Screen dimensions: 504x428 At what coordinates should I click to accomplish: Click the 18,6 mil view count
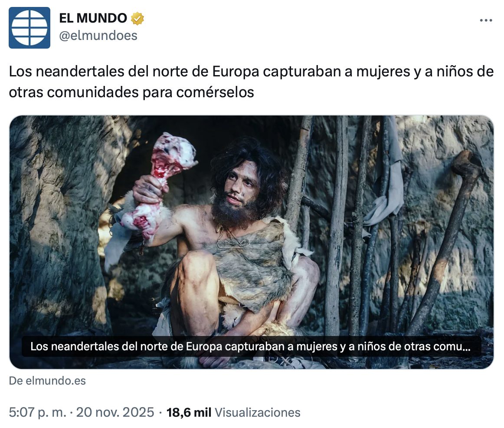pyautogui.click(x=189, y=412)
